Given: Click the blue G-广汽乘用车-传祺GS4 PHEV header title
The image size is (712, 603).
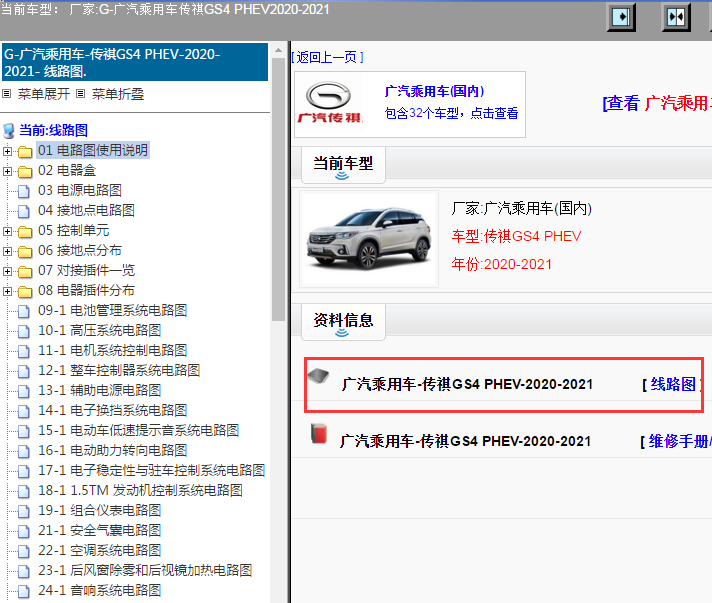Looking at the screenshot, I should 135,63.
